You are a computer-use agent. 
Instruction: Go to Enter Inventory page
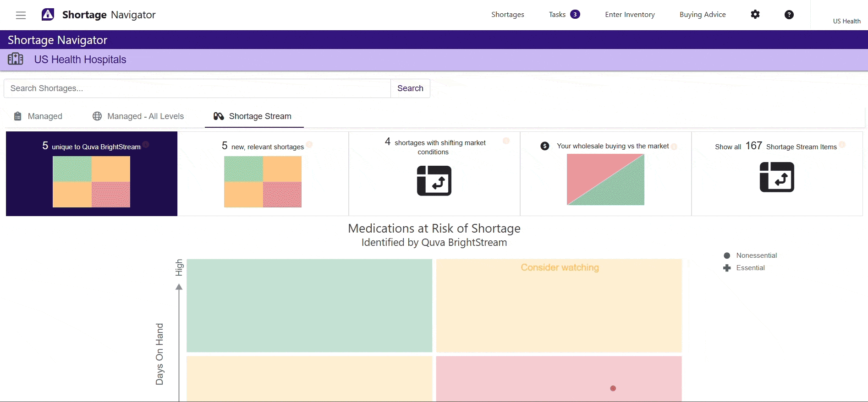pyautogui.click(x=630, y=15)
